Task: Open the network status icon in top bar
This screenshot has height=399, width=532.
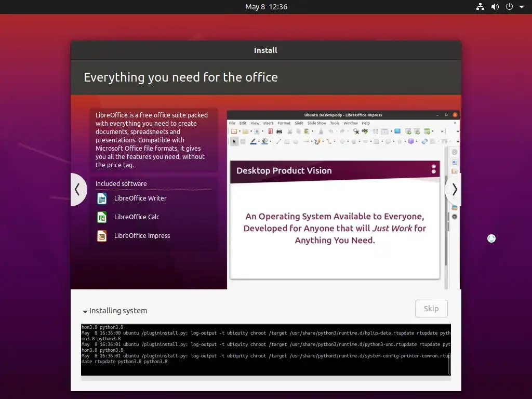Action: pyautogui.click(x=480, y=7)
